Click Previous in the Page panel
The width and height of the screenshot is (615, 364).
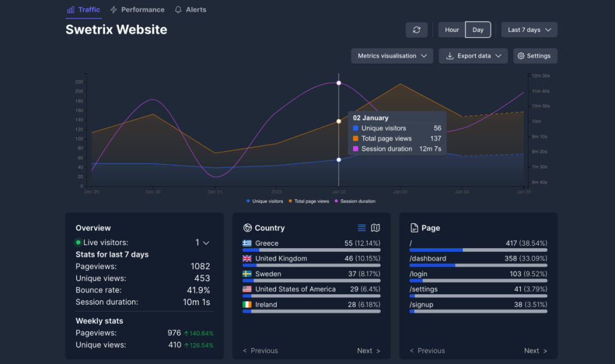pos(427,351)
